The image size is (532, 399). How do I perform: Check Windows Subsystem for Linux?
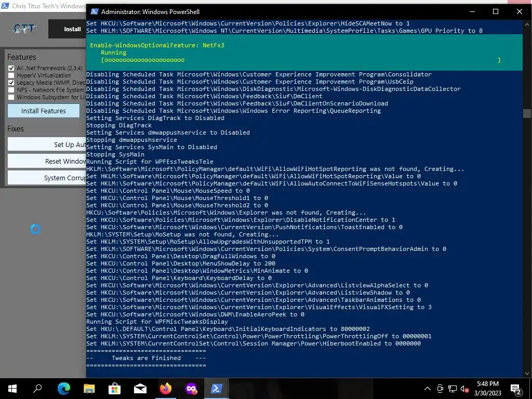pyautogui.click(x=11, y=97)
